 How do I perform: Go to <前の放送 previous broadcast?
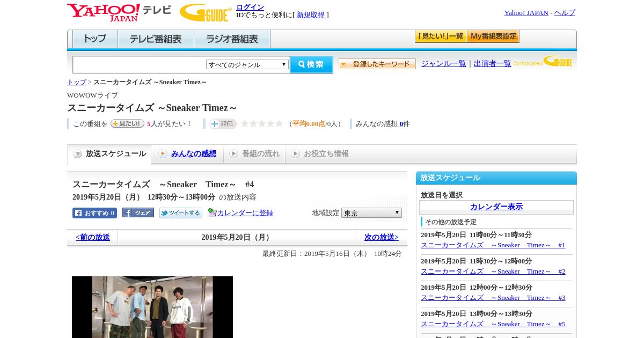[x=93, y=237]
